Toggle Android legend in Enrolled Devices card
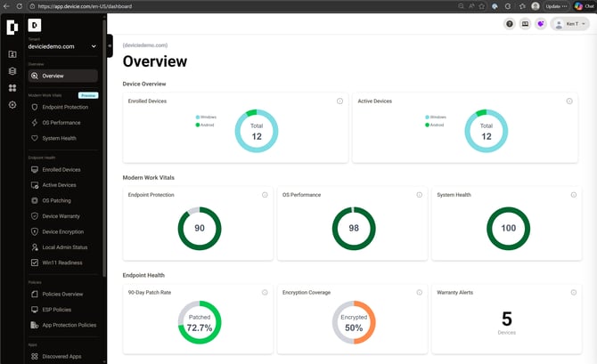Screen dimensions: 597x364 (205, 125)
